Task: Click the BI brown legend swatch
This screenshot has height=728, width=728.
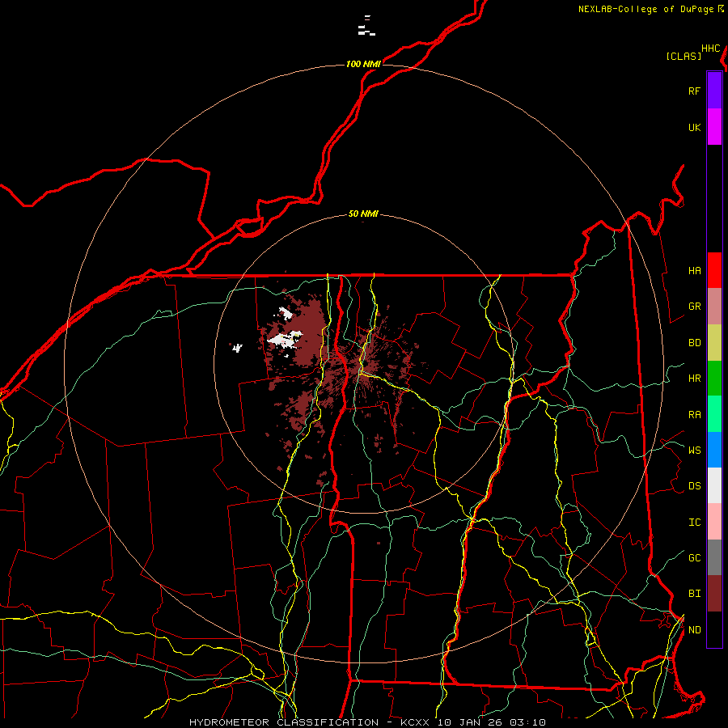Action: click(x=714, y=594)
